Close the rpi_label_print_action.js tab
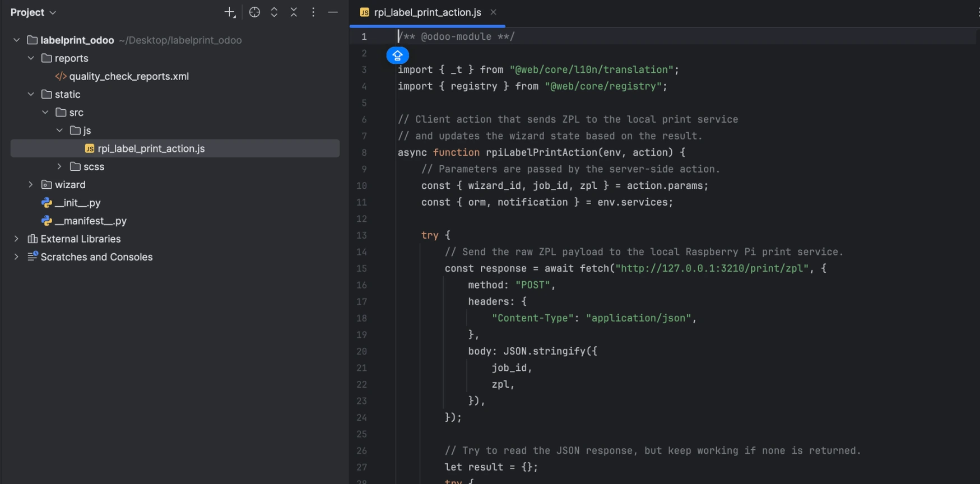The image size is (980, 484). (493, 12)
